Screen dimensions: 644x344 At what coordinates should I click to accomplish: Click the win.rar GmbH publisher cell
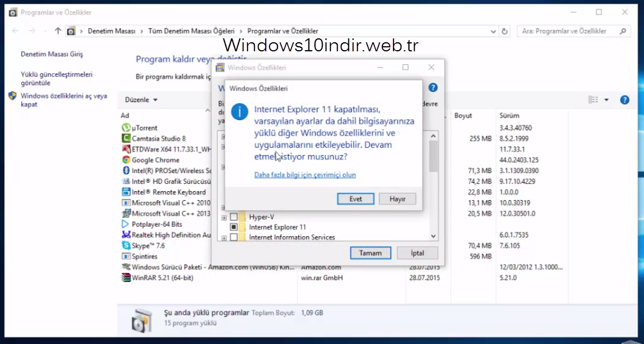pos(321,278)
